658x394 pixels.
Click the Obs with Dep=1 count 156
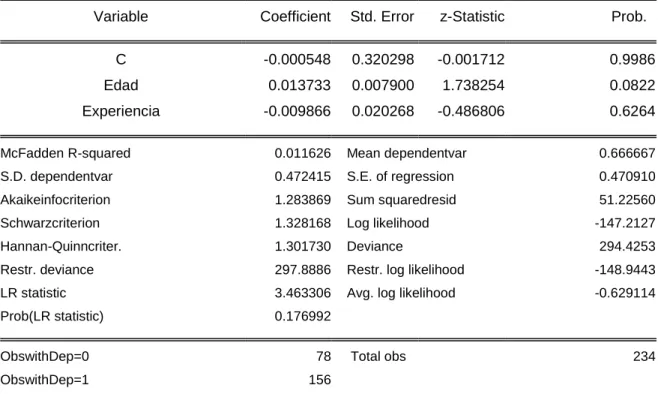320,380
